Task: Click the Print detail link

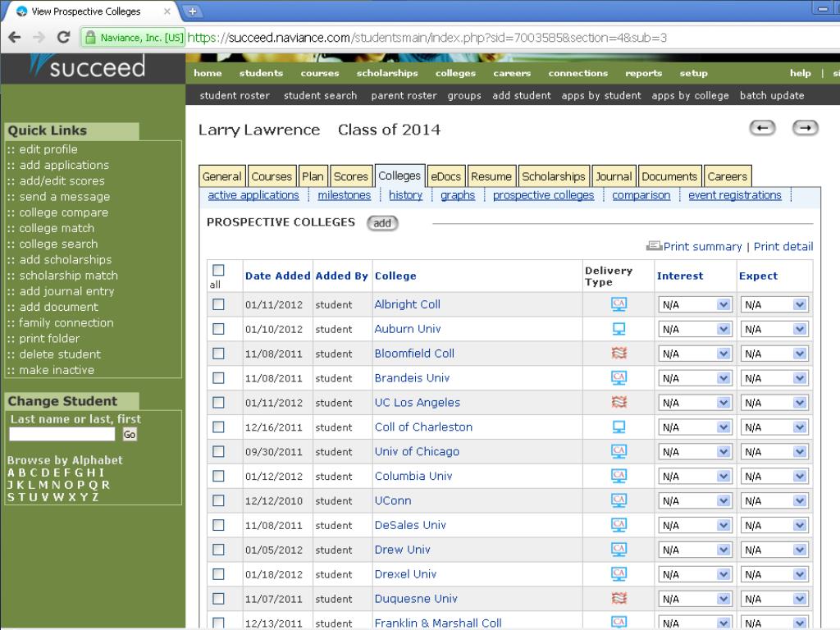Action: click(x=783, y=246)
